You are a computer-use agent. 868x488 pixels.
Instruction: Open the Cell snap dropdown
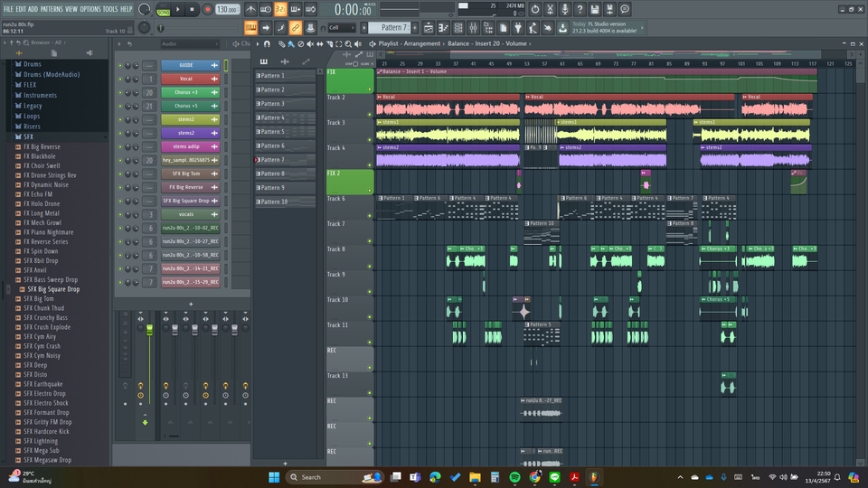(344, 28)
